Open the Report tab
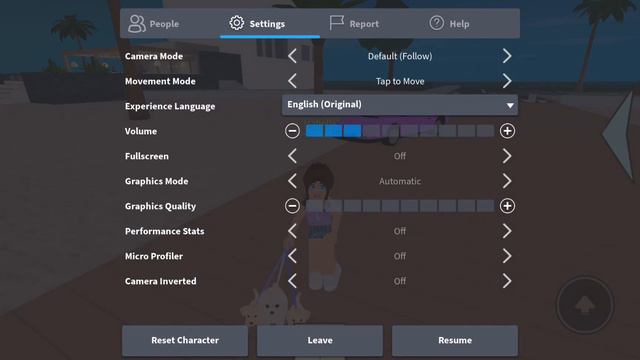The height and width of the screenshot is (360, 640). [x=370, y=24]
